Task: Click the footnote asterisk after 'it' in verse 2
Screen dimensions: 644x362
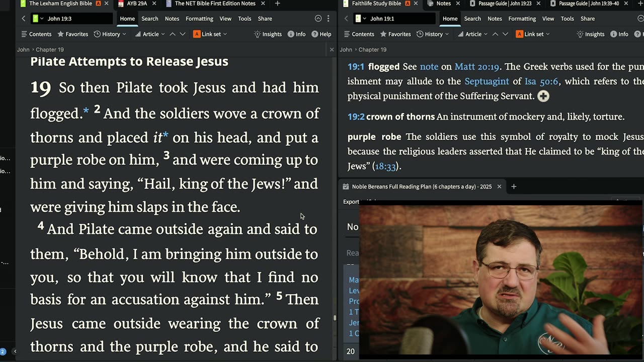Action: [166, 136]
